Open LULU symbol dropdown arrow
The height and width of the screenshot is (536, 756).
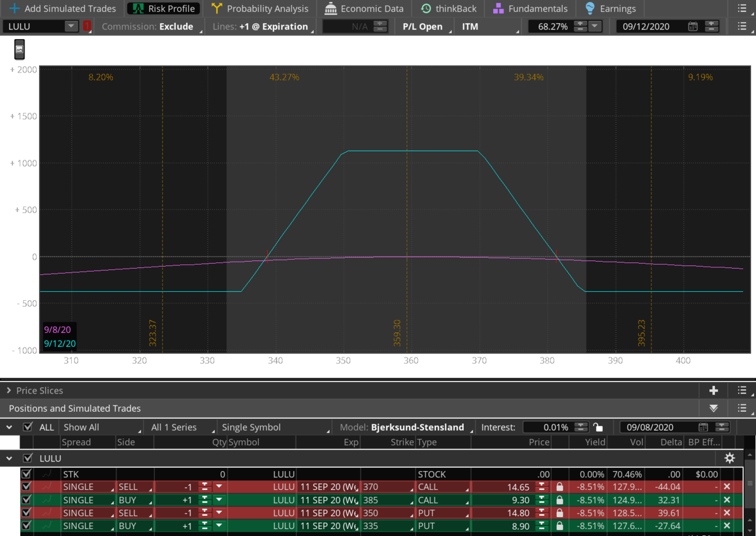71,26
